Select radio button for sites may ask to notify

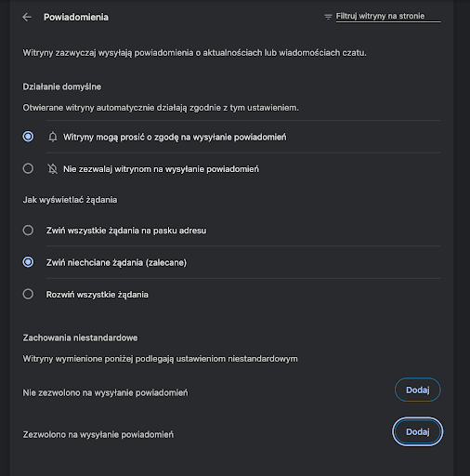coord(28,137)
